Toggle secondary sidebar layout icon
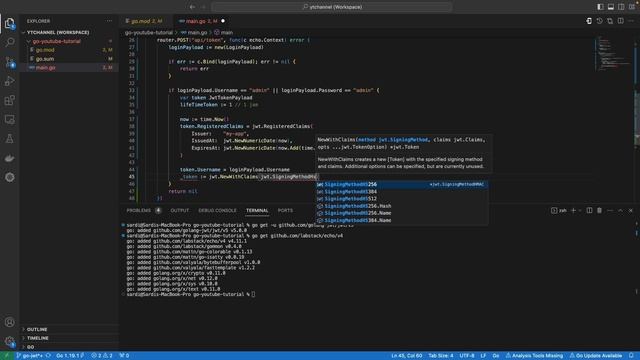 pos(621,7)
